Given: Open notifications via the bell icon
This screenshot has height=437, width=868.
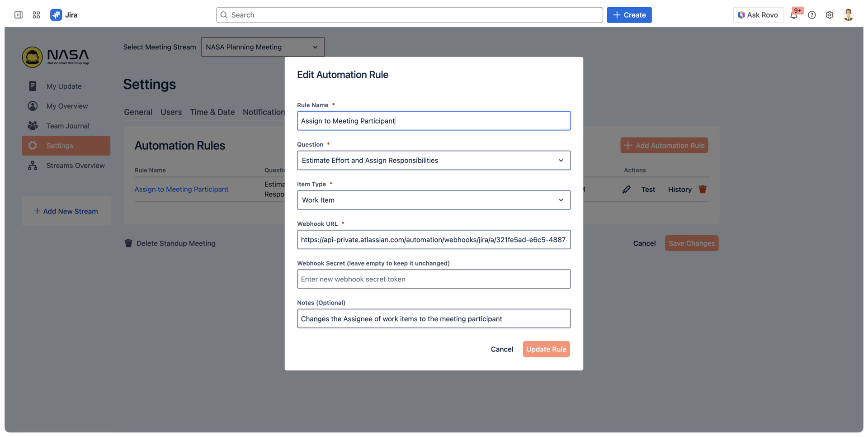Looking at the screenshot, I should 794,15.
